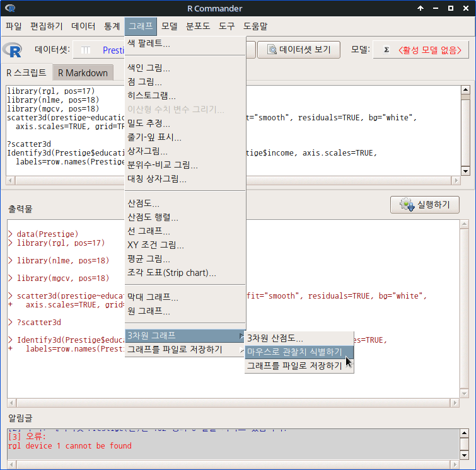476x470 pixels.
Task: Click the 활성 모델 없음 model button
Action: click(x=421, y=50)
